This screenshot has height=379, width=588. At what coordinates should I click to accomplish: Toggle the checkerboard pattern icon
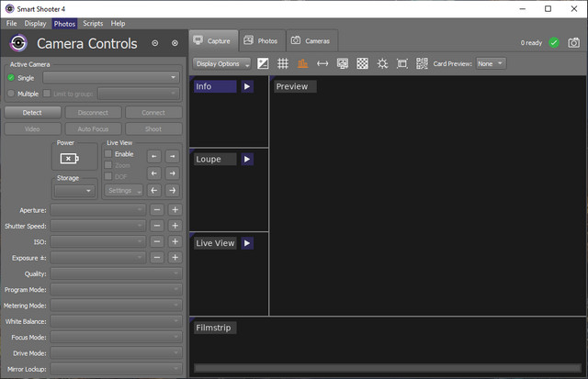point(362,64)
